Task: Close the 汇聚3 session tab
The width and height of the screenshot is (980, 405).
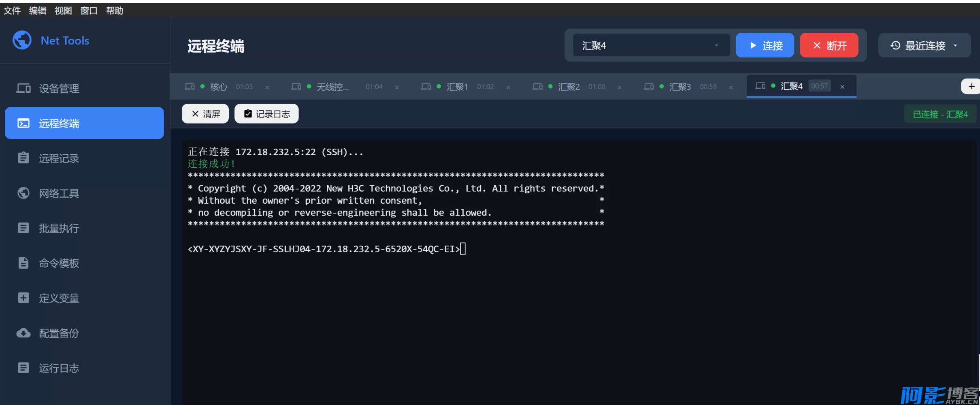Action: (x=731, y=87)
